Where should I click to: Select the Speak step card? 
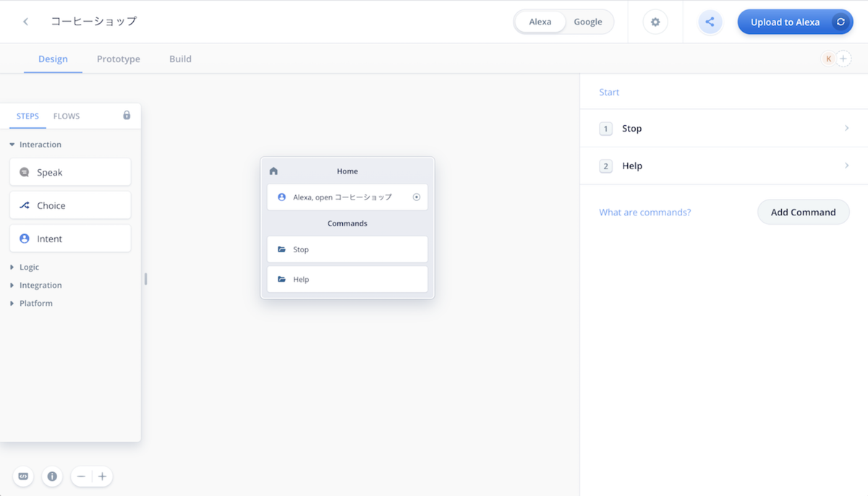coord(70,172)
